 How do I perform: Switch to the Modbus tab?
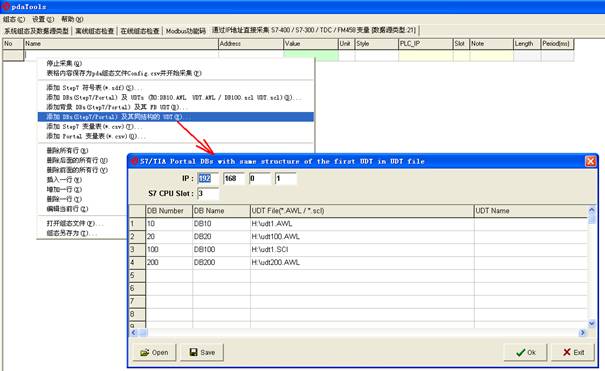(x=186, y=31)
